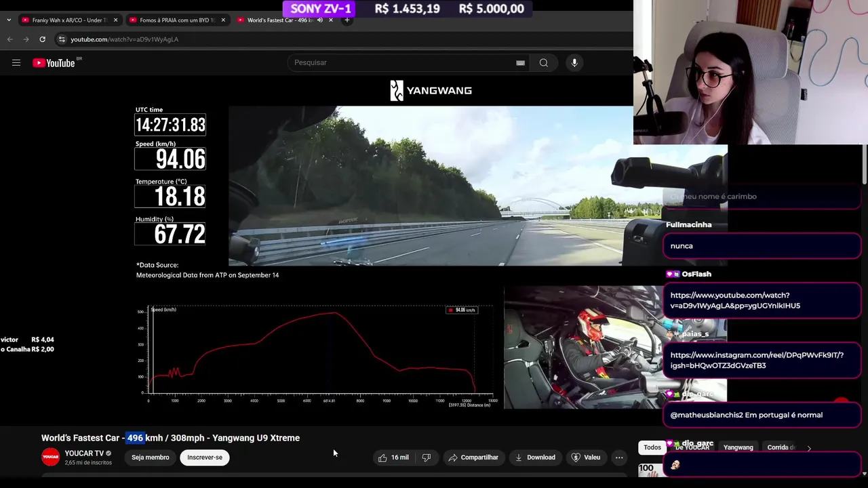The width and height of the screenshot is (868, 488).
Task: Open Instagram reel link in chat
Action: point(757,360)
